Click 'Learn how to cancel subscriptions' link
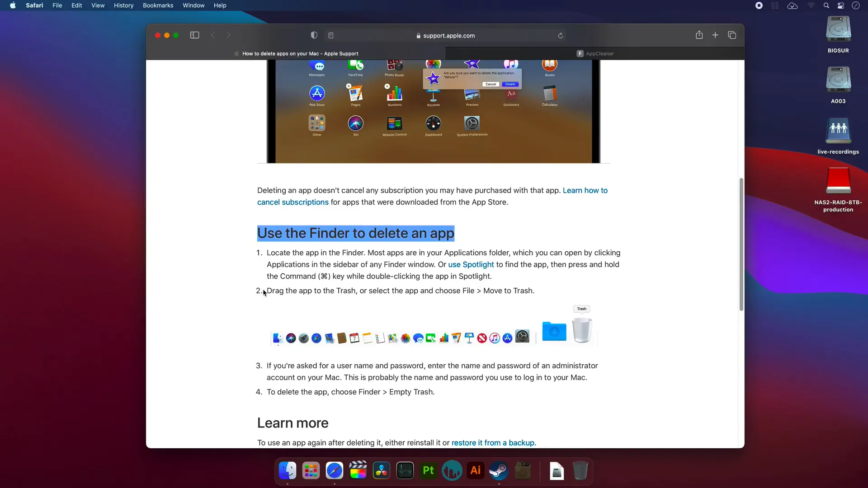This screenshot has height=488, width=868. point(292,202)
